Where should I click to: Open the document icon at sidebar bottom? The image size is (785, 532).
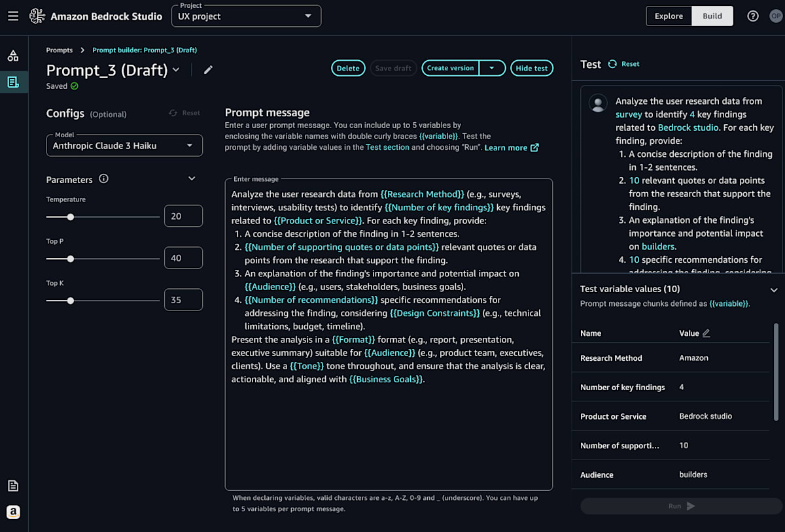click(x=13, y=486)
